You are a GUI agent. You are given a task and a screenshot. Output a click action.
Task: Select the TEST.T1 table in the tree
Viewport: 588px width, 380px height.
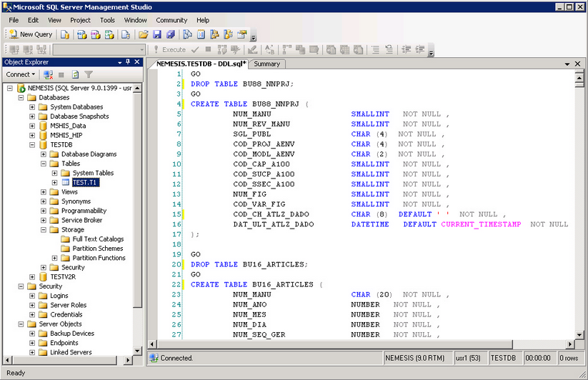[85, 183]
